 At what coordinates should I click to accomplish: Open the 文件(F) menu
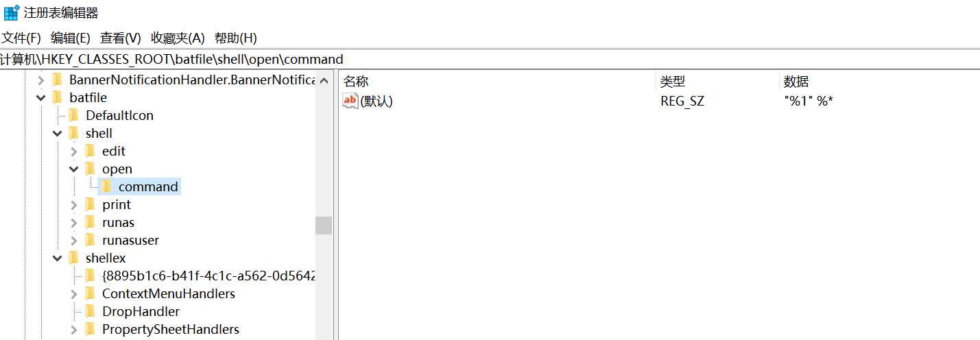coord(22,38)
